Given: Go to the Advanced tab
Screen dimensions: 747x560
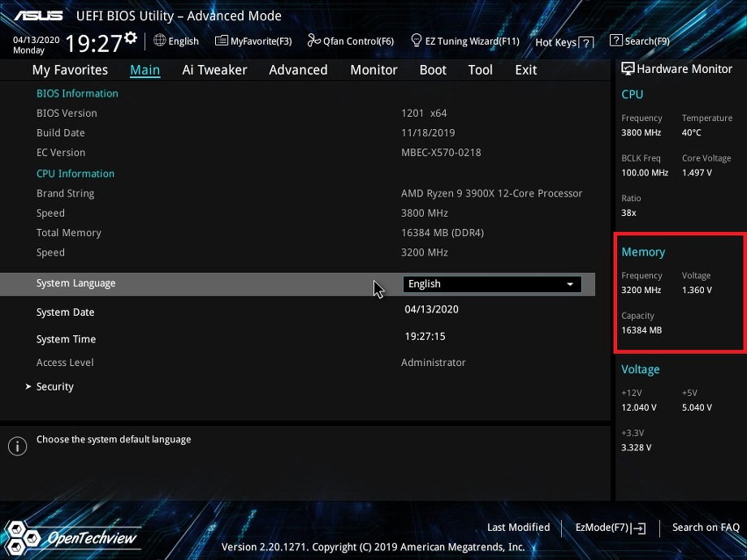Looking at the screenshot, I should pyautogui.click(x=298, y=70).
